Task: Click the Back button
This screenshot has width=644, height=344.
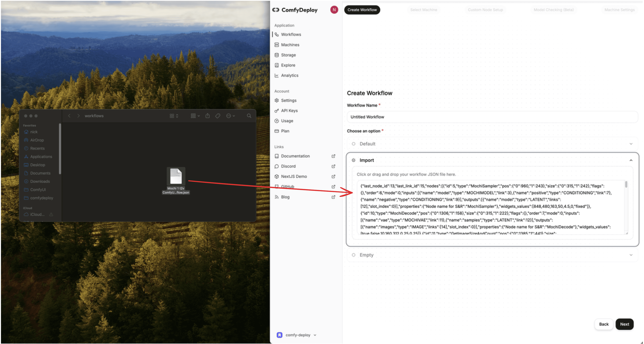Action: pyautogui.click(x=604, y=324)
